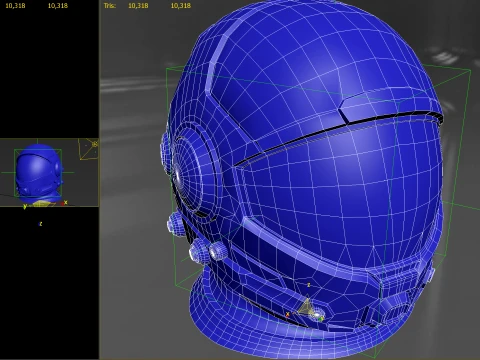
Task: Click the green Y axis handle on the helmet gizmo
Action: coord(321,319)
